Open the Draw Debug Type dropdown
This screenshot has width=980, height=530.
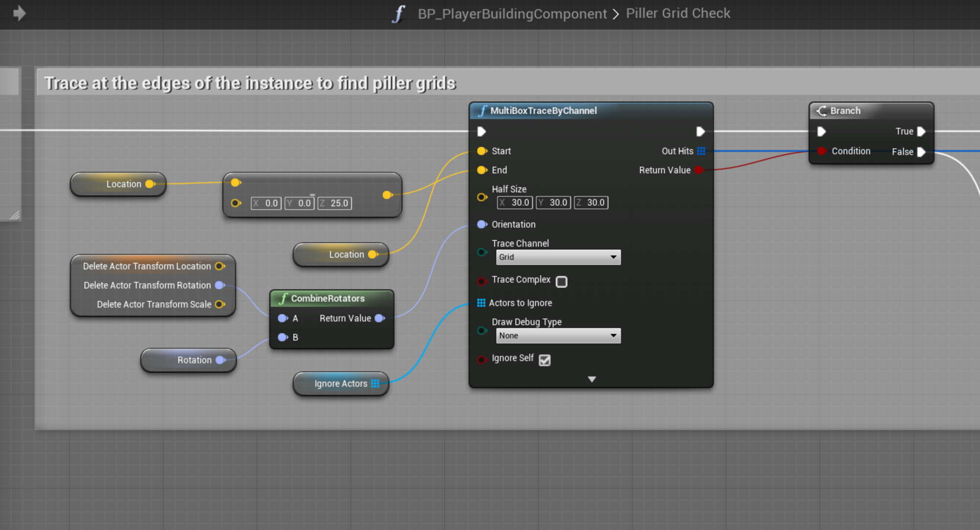tap(558, 336)
